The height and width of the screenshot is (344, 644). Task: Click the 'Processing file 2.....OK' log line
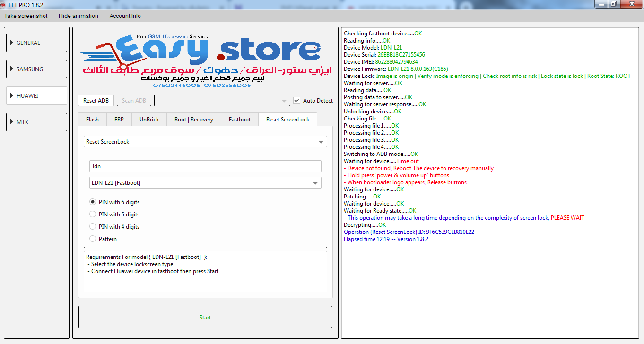371,133
